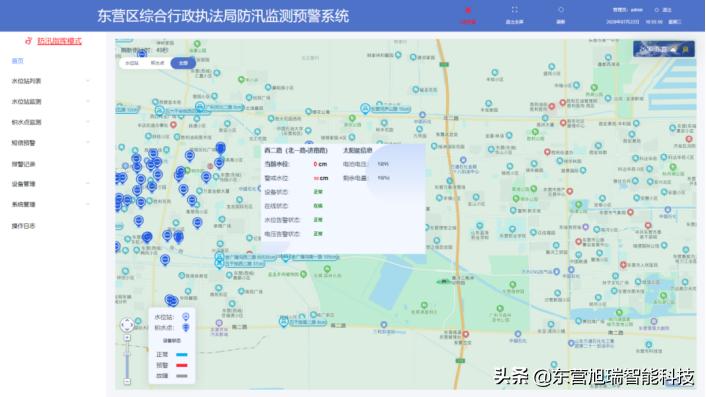The image size is (706, 397).
Task: Open the weather widget on the map
Action: [x=664, y=49]
